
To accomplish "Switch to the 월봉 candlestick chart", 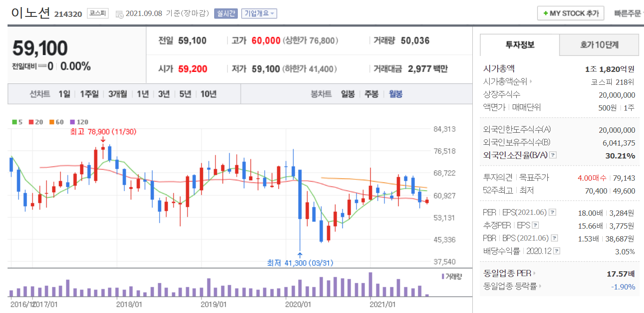I will coord(396,94).
